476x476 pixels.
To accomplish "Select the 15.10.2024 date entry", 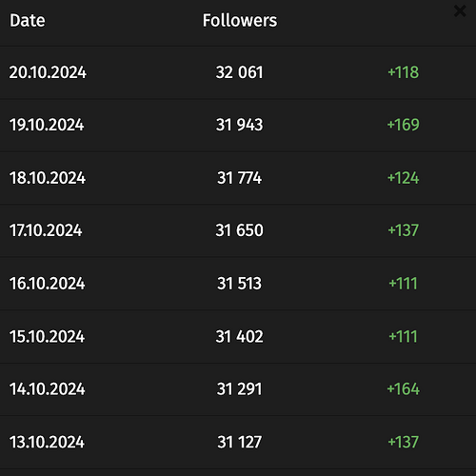I will point(48,336).
